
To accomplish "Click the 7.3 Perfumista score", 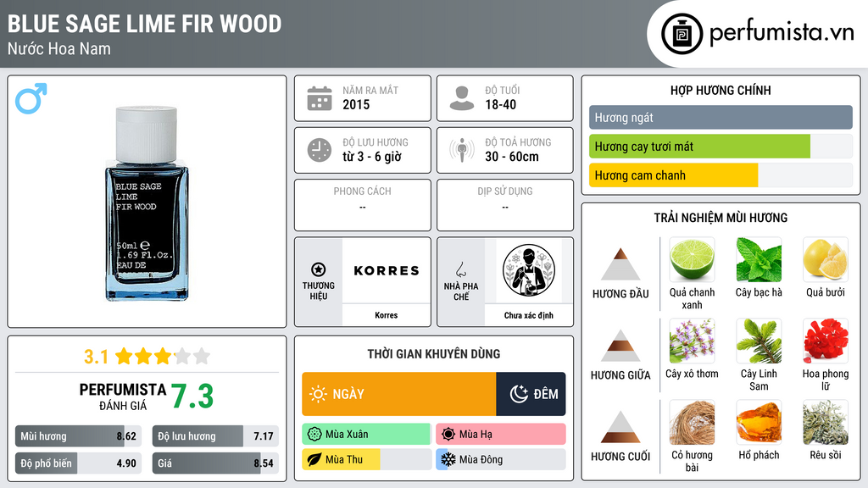I will (x=192, y=396).
